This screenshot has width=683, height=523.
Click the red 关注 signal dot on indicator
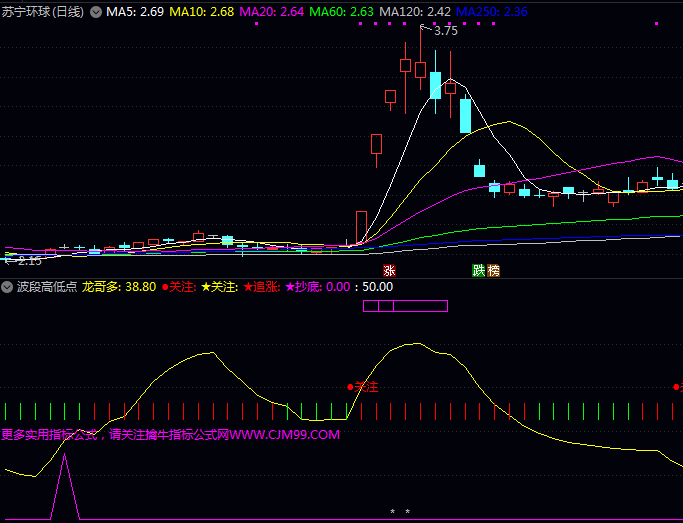350,386
